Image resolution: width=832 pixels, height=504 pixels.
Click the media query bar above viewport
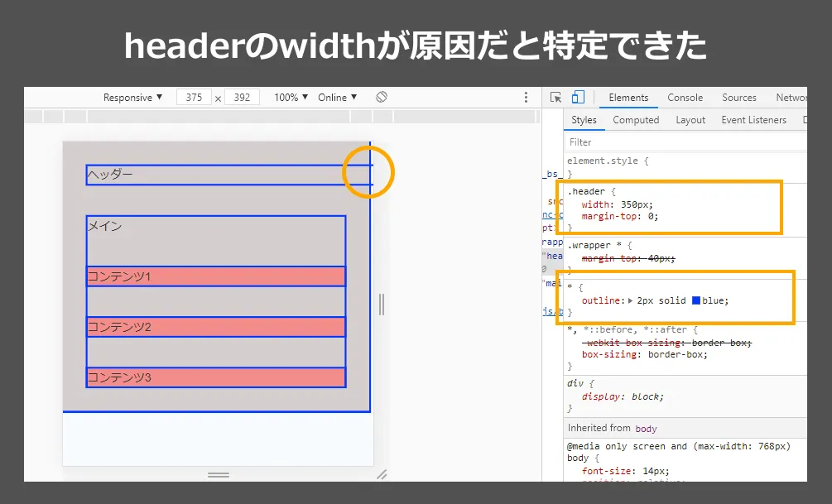coord(282,116)
